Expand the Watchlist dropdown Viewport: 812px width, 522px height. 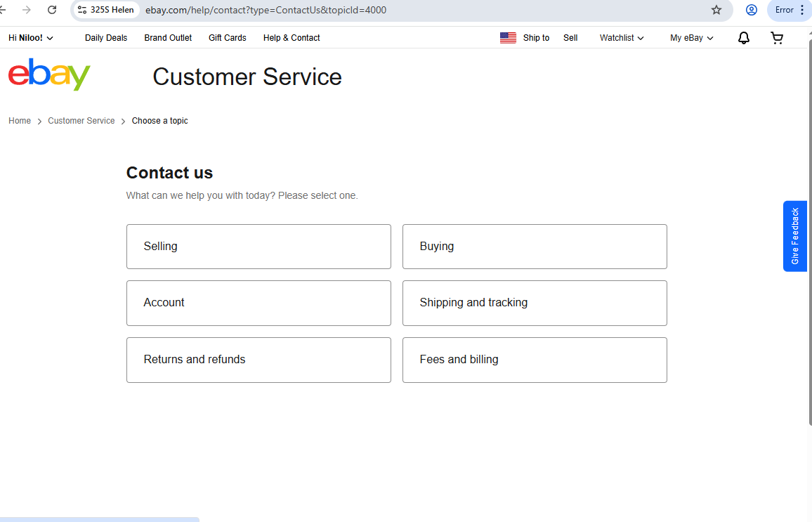click(x=622, y=38)
